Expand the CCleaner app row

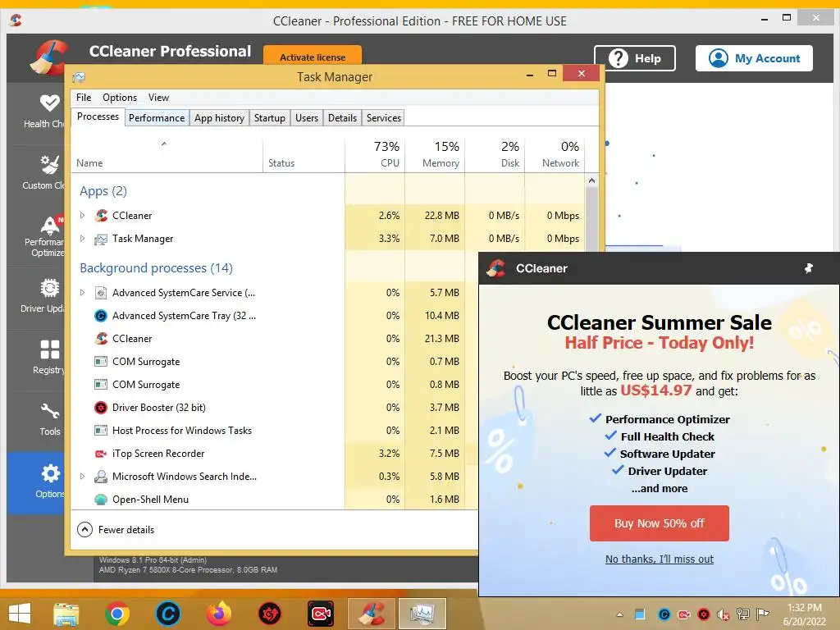(82, 216)
